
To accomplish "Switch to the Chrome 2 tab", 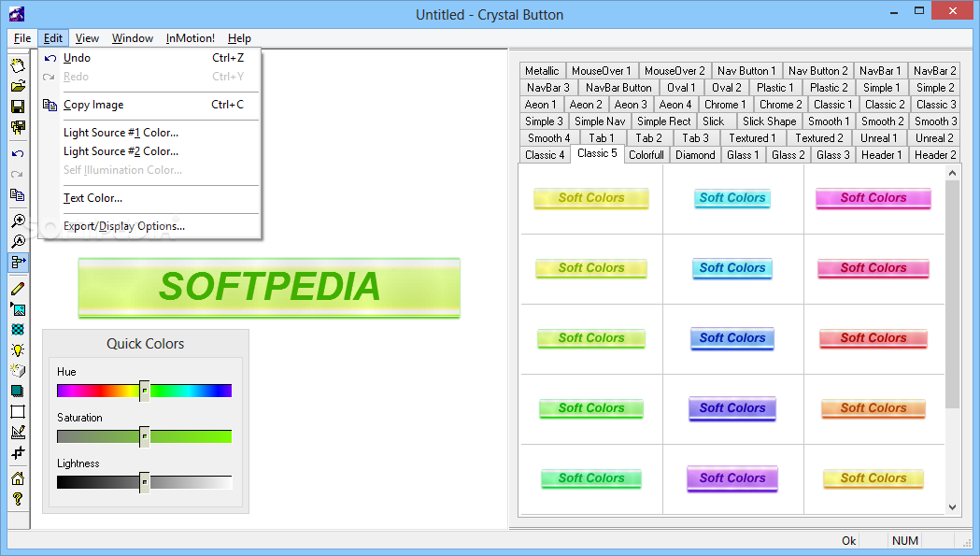I will pos(781,105).
